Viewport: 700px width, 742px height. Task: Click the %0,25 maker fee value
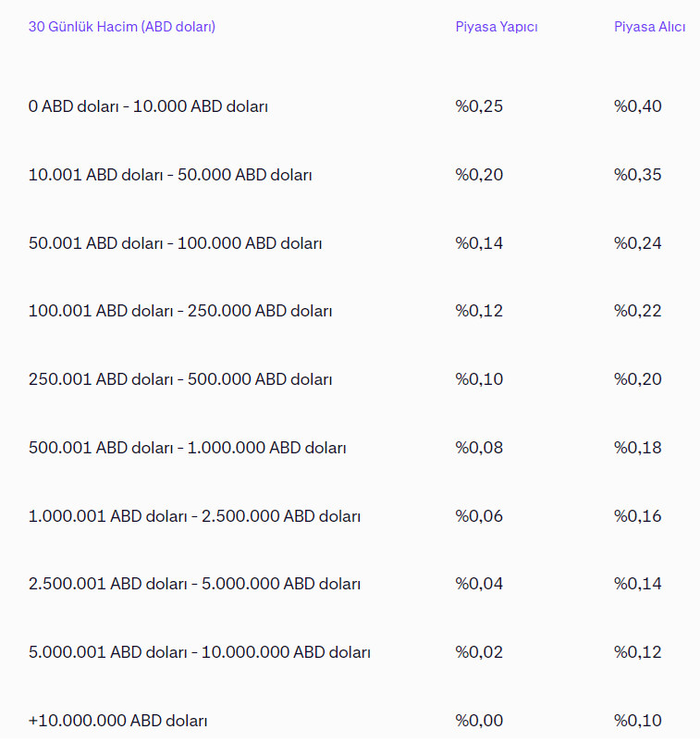[479, 106]
